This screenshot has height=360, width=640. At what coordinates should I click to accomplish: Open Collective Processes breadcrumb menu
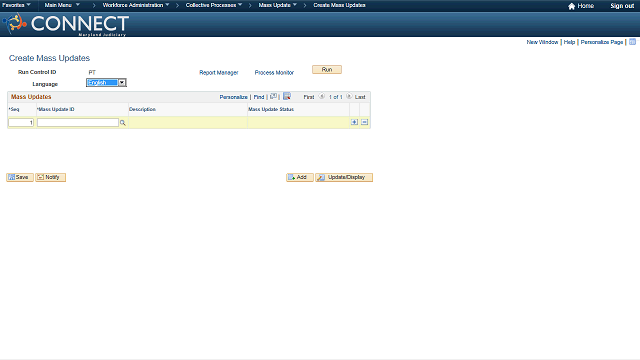214,5
